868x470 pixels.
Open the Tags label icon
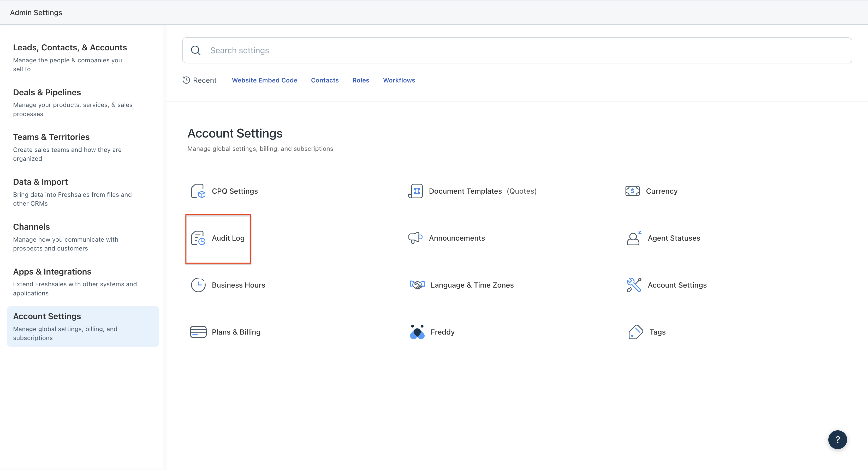pos(635,332)
